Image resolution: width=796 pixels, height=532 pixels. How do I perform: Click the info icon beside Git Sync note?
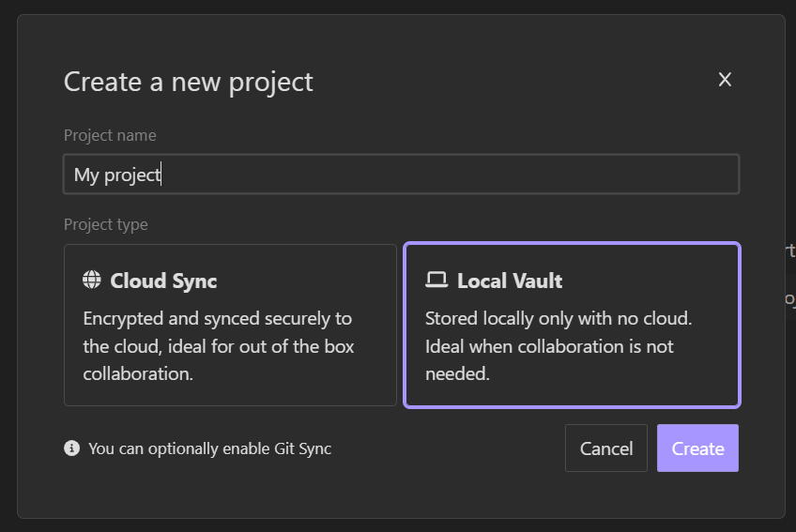pos(71,448)
